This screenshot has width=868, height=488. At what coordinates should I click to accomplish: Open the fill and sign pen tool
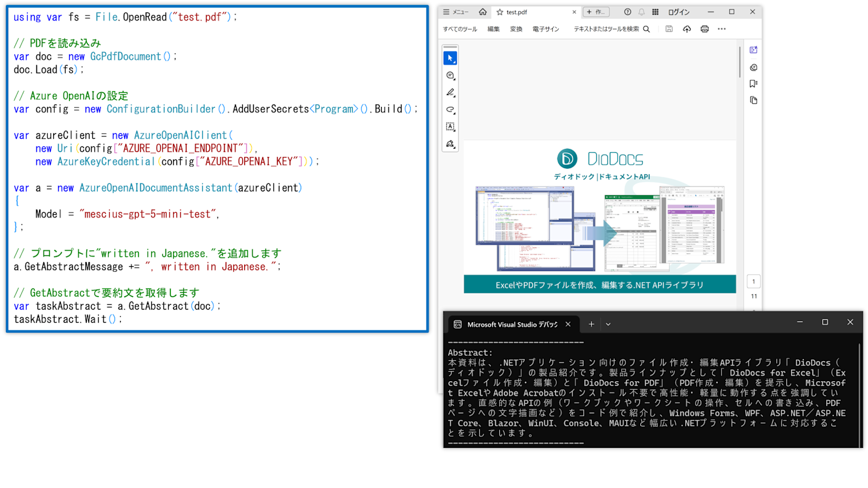(x=450, y=144)
